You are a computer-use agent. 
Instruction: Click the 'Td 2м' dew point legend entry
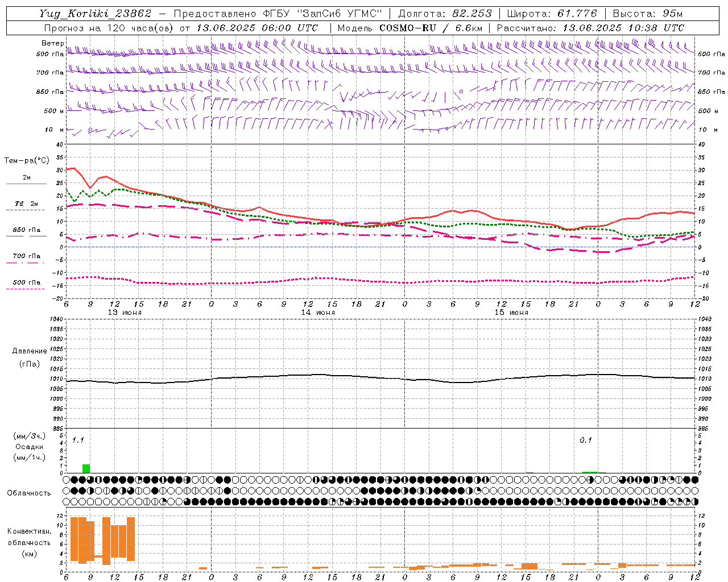point(26,203)
